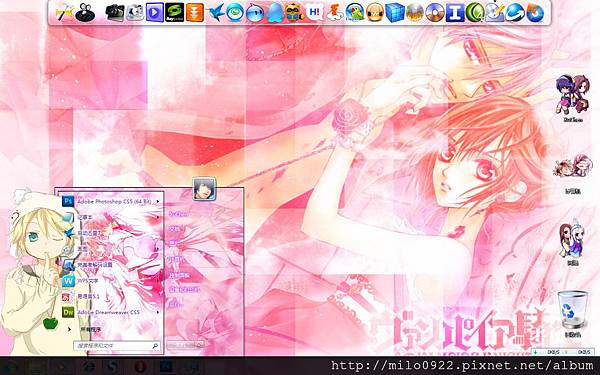Launch the H! speech bubble icon
Viewport: 600px width, 375px height.
315,13
